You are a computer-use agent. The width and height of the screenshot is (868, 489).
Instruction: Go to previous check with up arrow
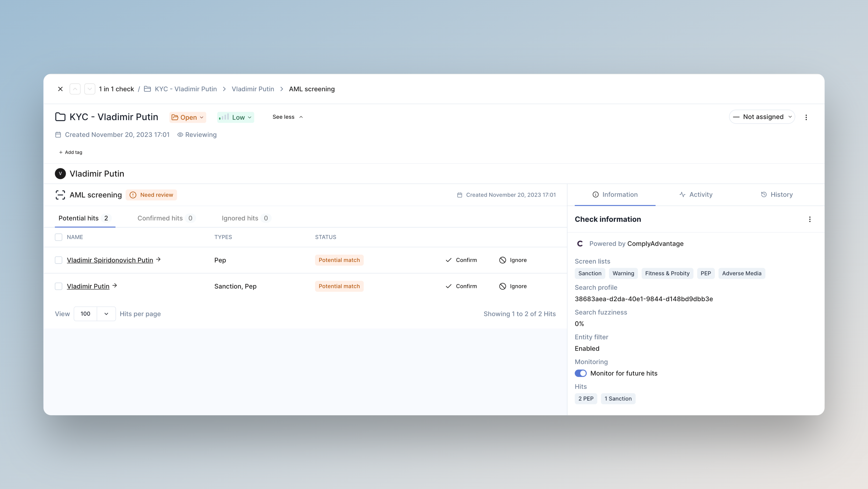[x=75, y=89]
